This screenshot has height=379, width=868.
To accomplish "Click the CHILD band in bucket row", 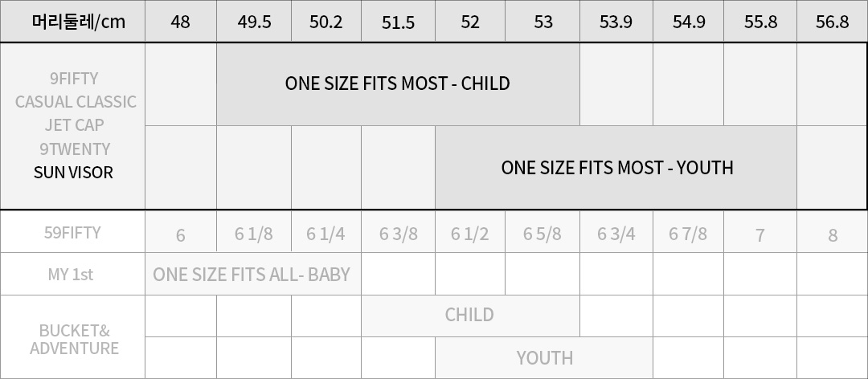I will (470, 316).
